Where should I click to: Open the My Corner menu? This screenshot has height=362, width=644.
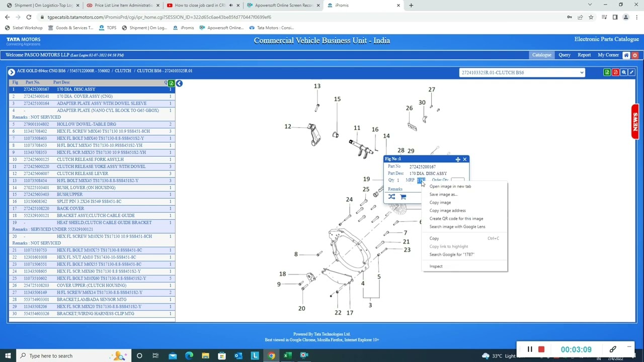click(x=608, y=55)
